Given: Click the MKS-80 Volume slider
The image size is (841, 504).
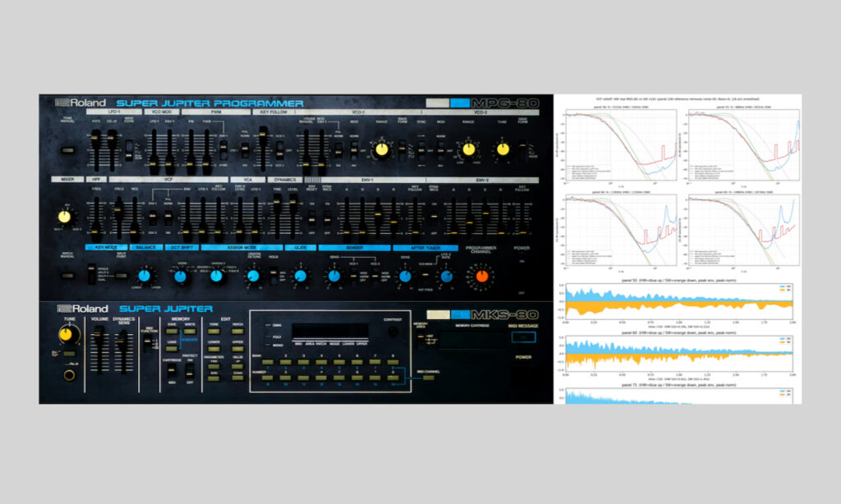Looking at the screenshot, I should 99,351.
